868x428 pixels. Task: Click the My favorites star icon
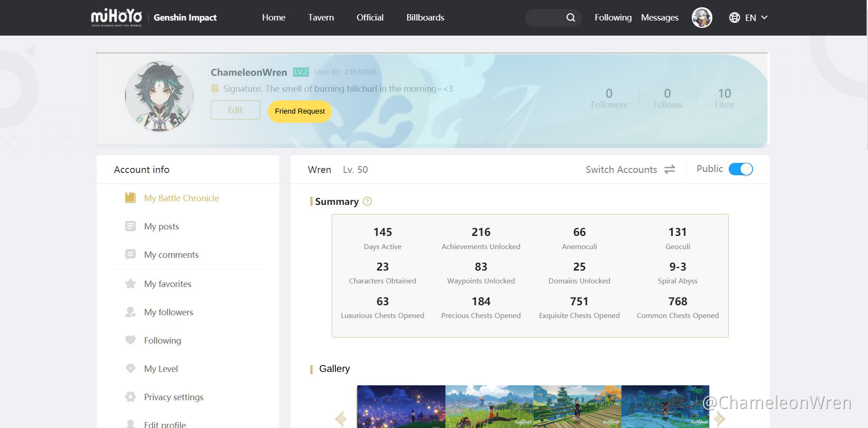coord(131,284)
